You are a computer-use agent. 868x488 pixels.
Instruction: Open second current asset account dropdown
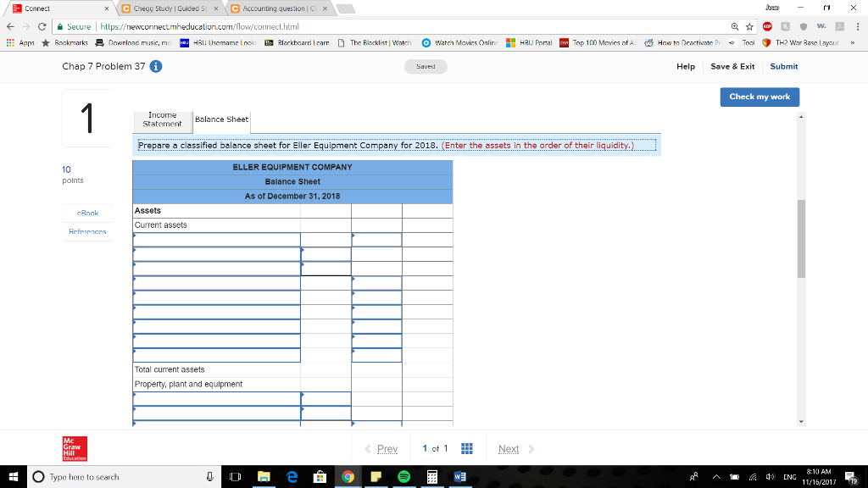[x=216, y=254]
